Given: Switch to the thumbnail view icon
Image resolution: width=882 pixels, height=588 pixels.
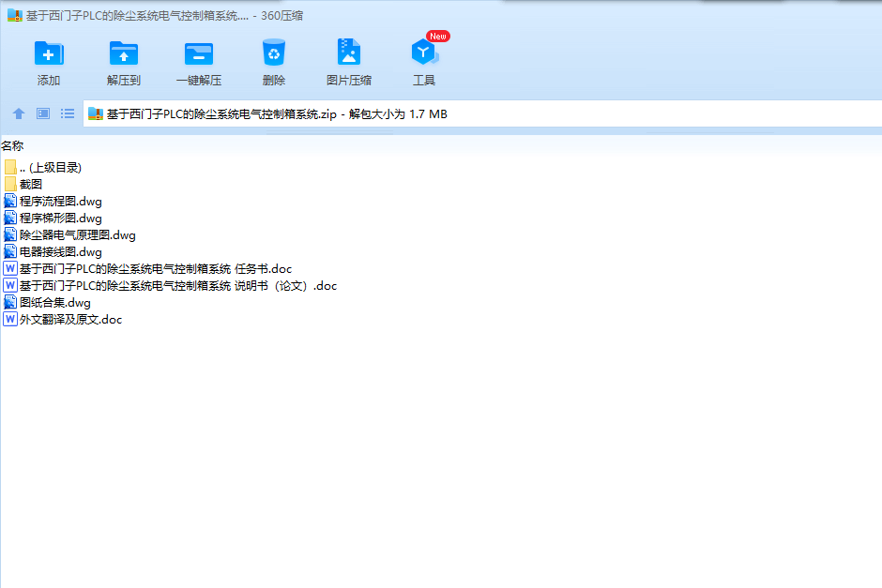Looking at the screenshot, I should pyautogui.click(x=43, y=113).
